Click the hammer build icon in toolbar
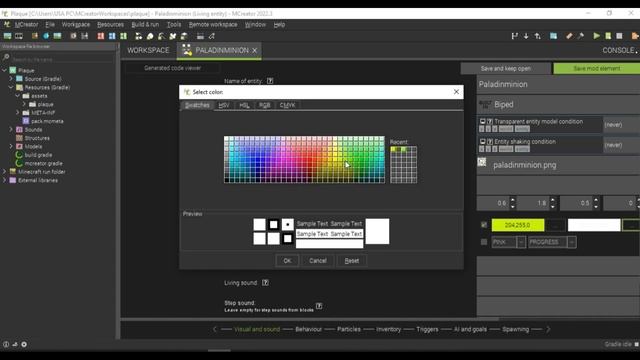Screen dimensions: 640x360 click(x=580, y=36)
